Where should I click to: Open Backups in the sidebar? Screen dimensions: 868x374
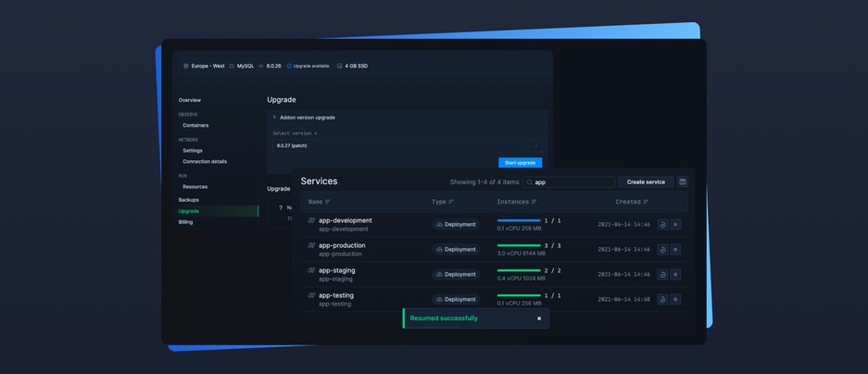coord(189,200)
